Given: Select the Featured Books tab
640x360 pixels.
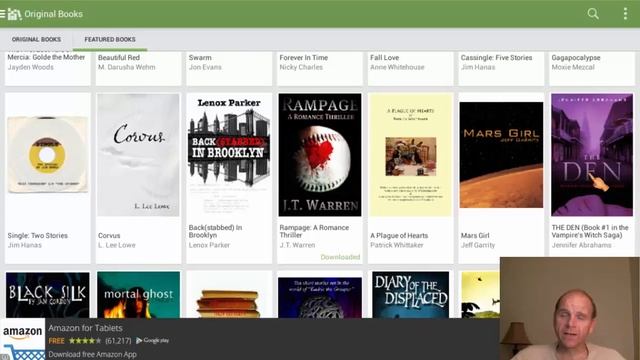Looking at the screenshot, I should (x=110, y=40).
